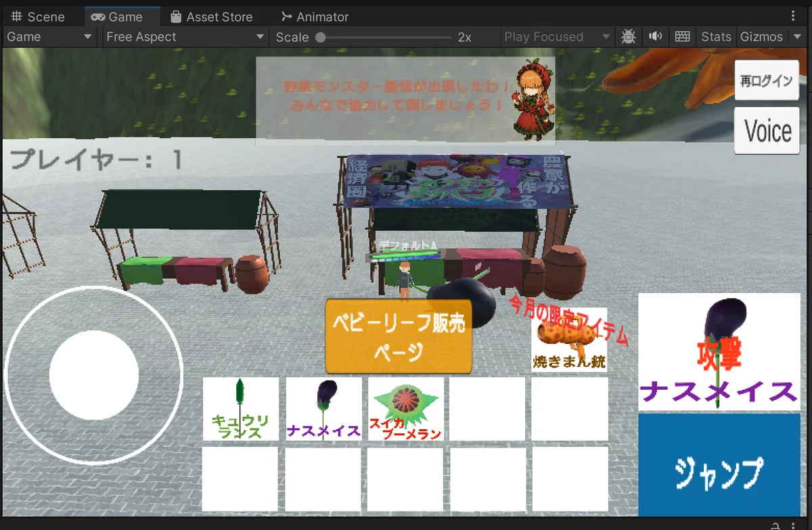This screenshot has height=530, width=812.
Task: Toggle the Stats overlay
Action: point(716,37)
